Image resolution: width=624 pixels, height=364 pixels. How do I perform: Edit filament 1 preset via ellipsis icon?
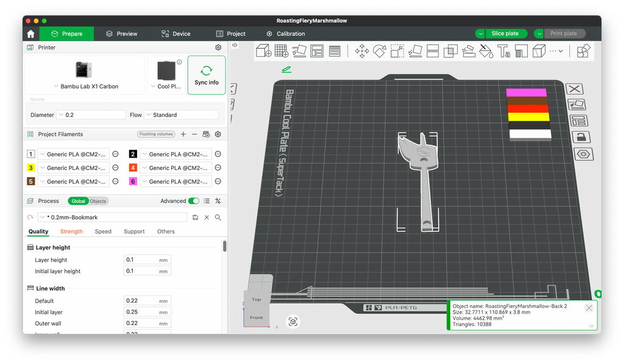115,154
